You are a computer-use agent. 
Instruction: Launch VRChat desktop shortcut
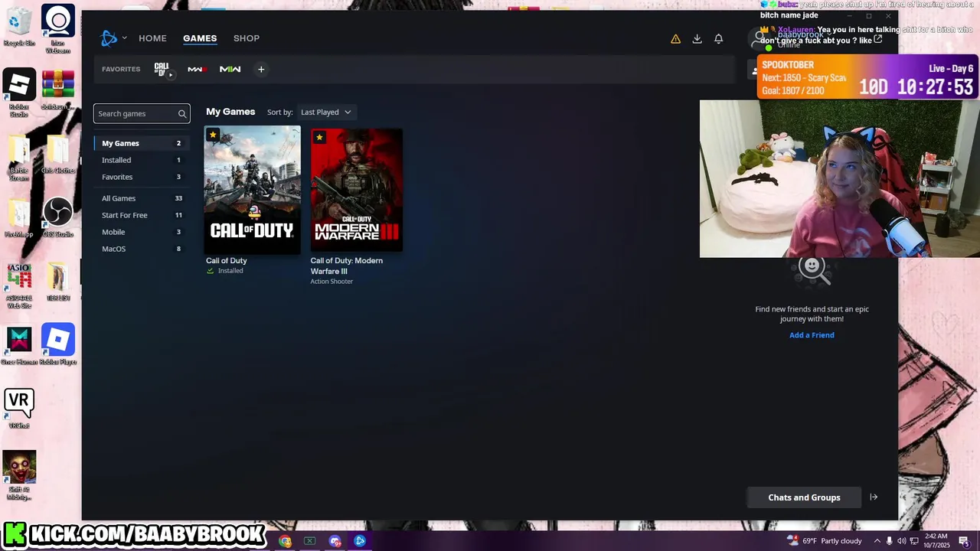[x=19, y=409]
